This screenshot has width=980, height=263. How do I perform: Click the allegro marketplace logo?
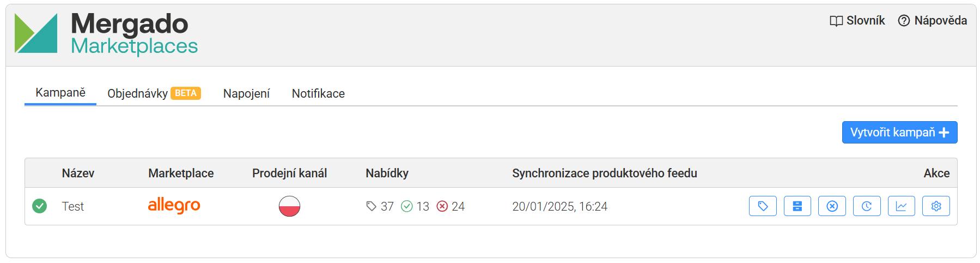coord(174,205)
